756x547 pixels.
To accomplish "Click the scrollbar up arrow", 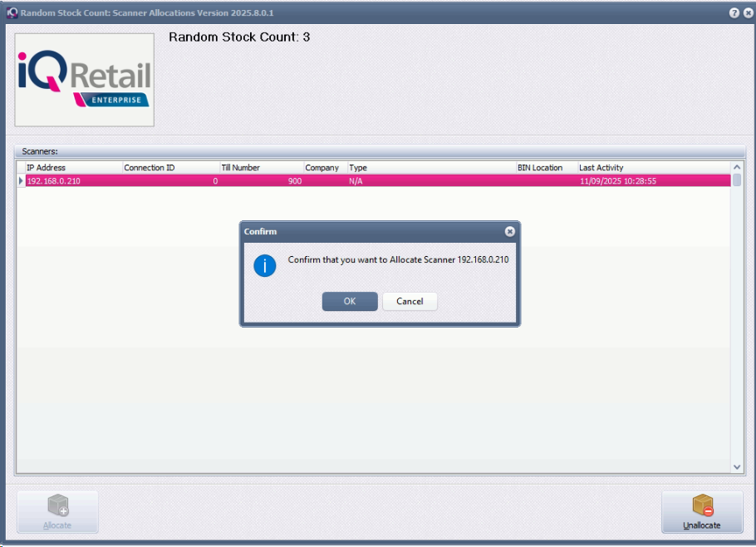I will pos(737,167).
